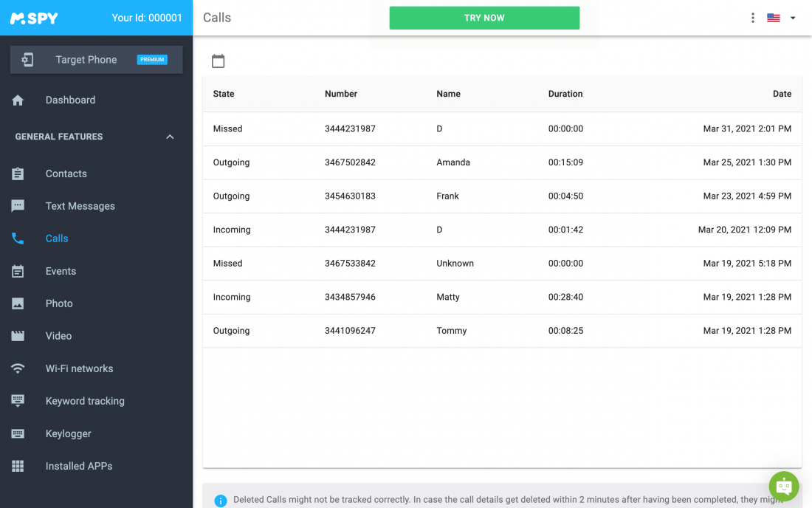Click number 3467502842
Screen dimensions: 812x508
(x=350, y=162)
